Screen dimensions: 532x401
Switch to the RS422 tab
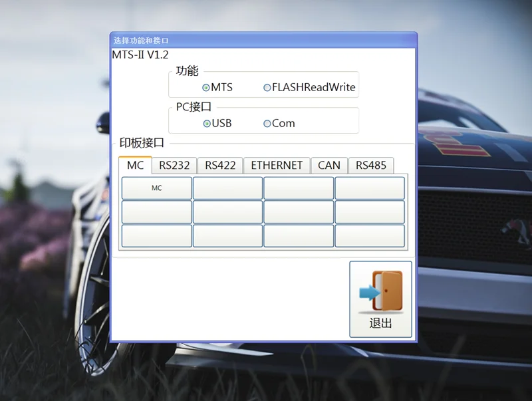pos(220,166)
